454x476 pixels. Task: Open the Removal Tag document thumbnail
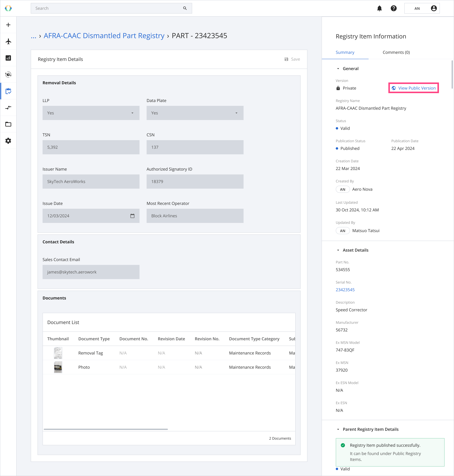58,353
